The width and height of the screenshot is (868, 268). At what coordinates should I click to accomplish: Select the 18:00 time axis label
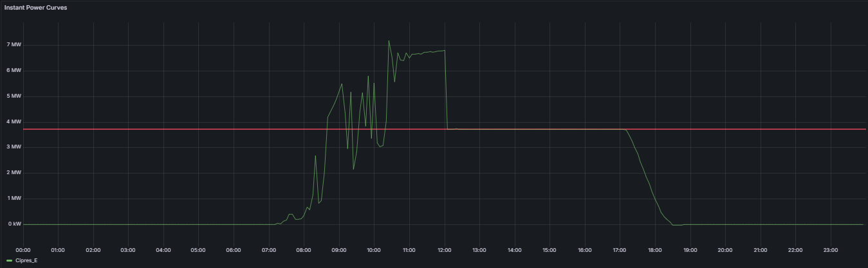click(655, 250)
